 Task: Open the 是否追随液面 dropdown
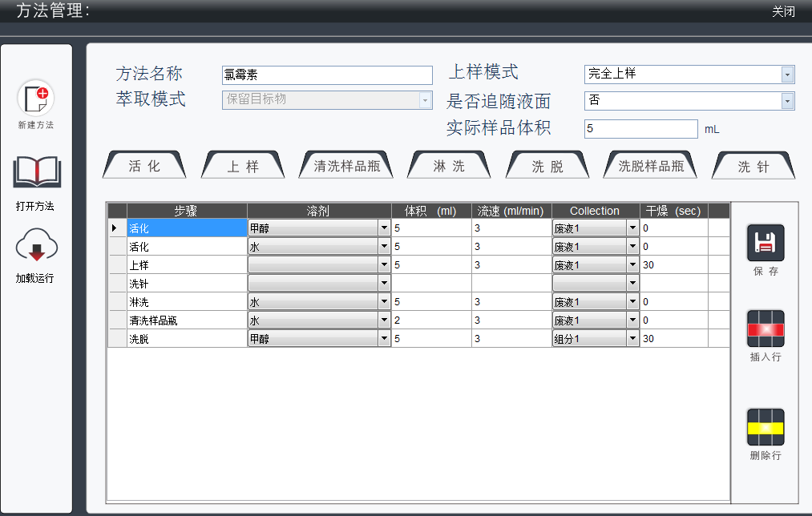[787, 101]
